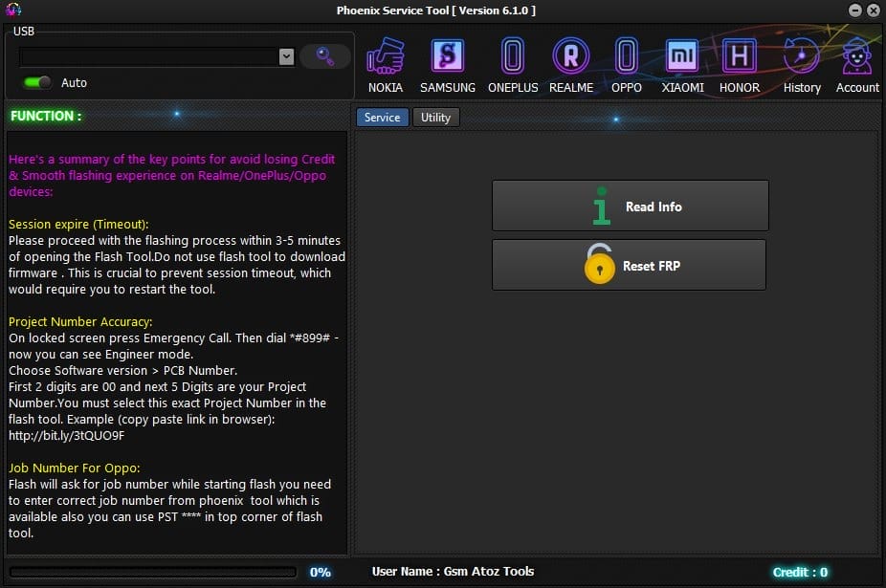Switch to the Utility tab
This screenshot has height=588, width=886.
(436, 117)
